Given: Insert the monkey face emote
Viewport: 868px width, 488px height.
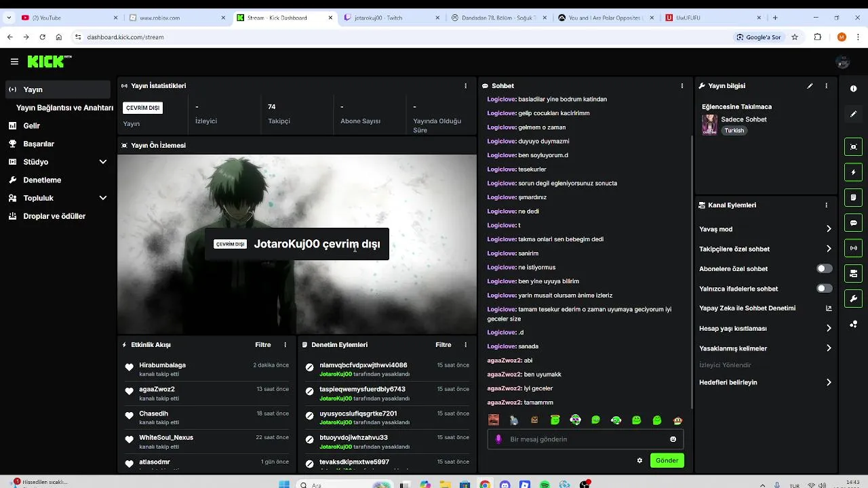Looking at the screenshot, I should click(x=677, y=420).
